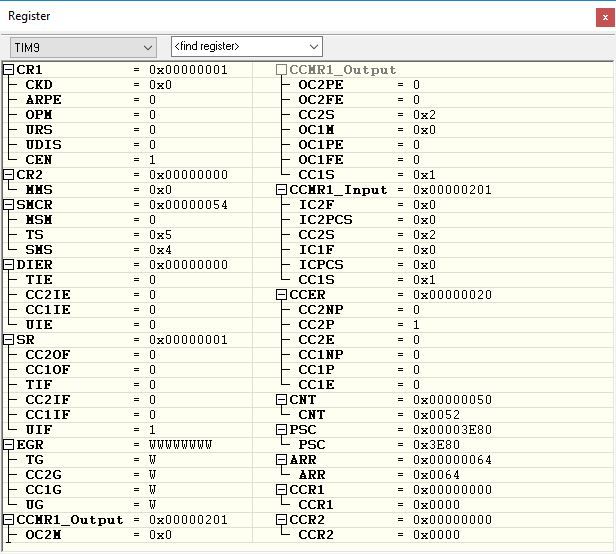
Task: Collapse the SMCR register node
Action: pos(8,205)
